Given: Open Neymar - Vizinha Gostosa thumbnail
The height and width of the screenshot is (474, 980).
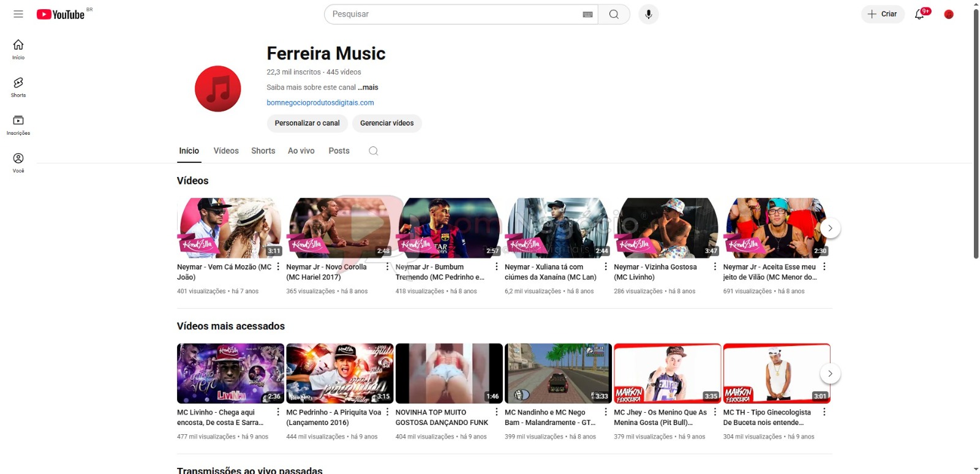Looking at the screenshot, I should (x=667, y=227).
